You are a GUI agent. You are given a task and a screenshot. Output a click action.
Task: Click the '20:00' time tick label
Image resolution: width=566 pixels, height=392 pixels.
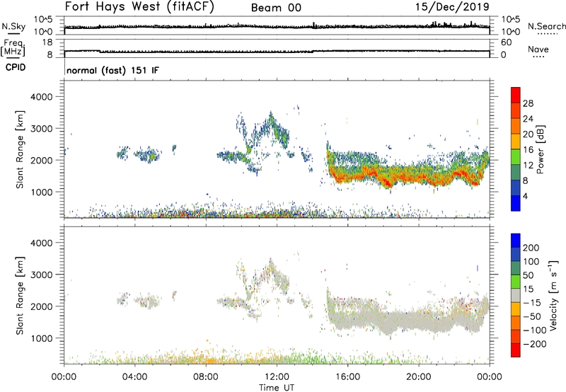419,377
